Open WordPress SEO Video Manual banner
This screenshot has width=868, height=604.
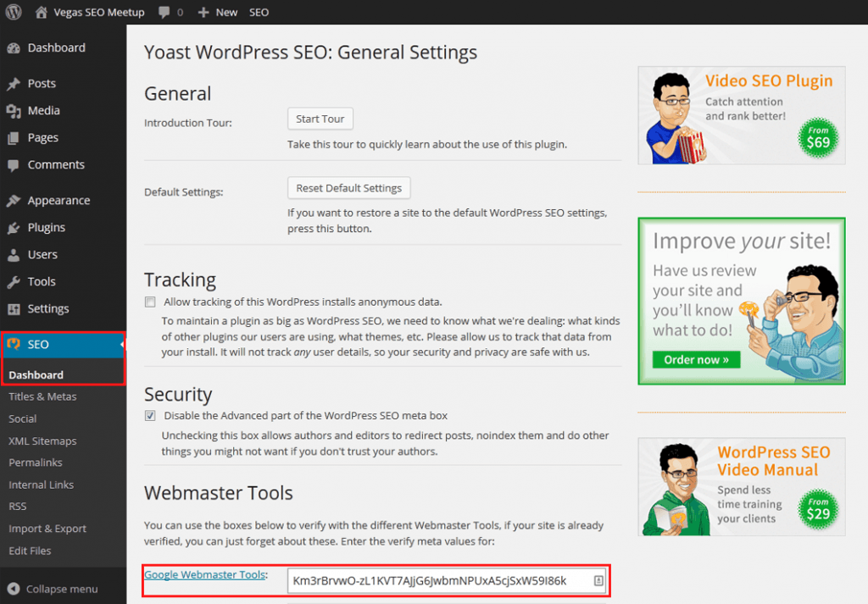tap(742, 487)
